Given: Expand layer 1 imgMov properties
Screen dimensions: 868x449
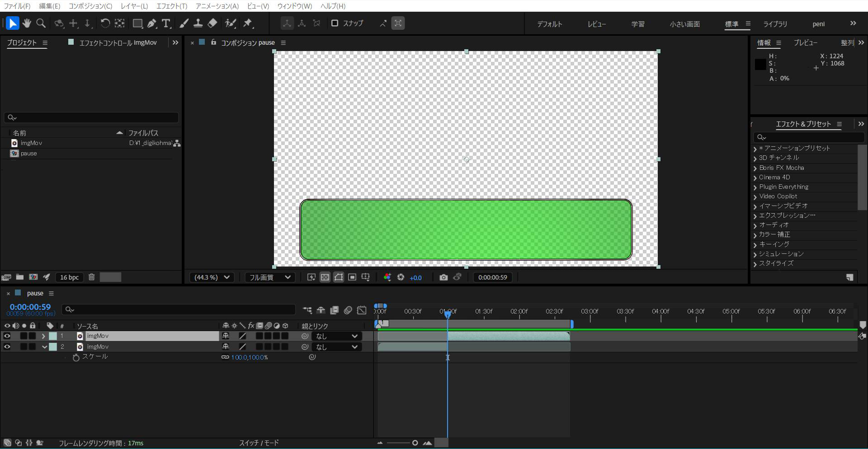Looking at the screenshot, I should [43, 336].
